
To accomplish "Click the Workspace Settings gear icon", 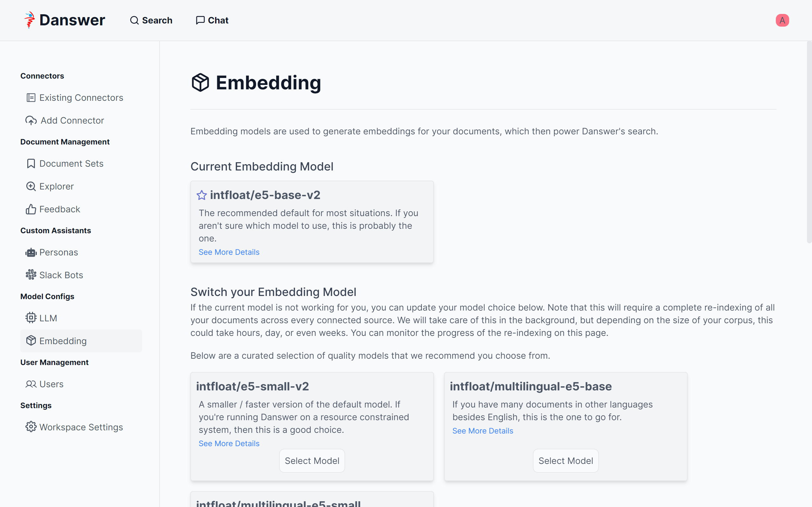I will pos(31,427).
